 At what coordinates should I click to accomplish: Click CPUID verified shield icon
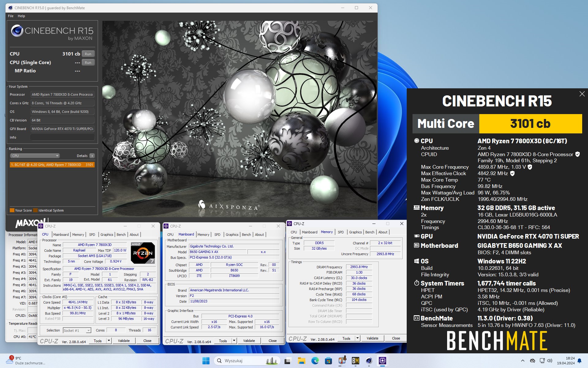click(x=577, y=154)
